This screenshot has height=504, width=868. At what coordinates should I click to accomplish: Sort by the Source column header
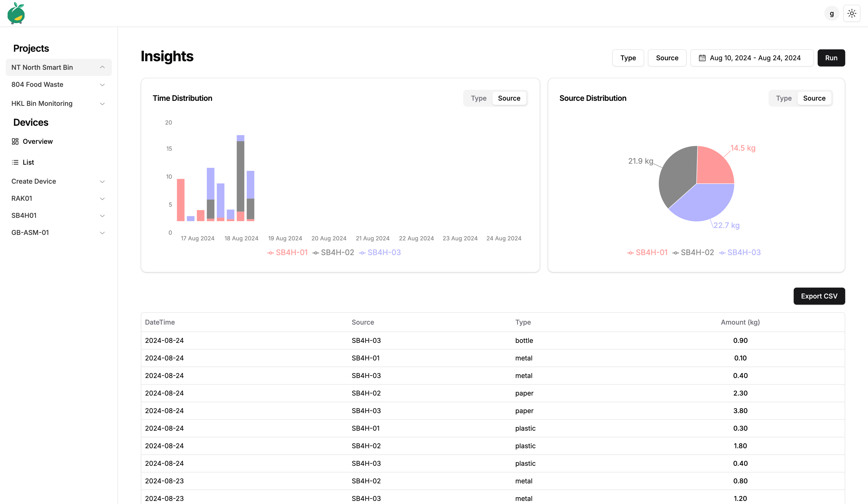(x=363, y=322)
